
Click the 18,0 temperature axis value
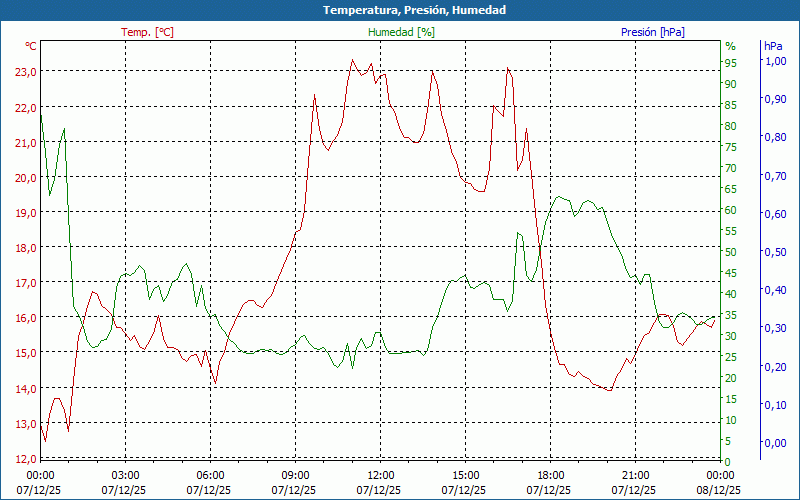[x=26, y=248]
